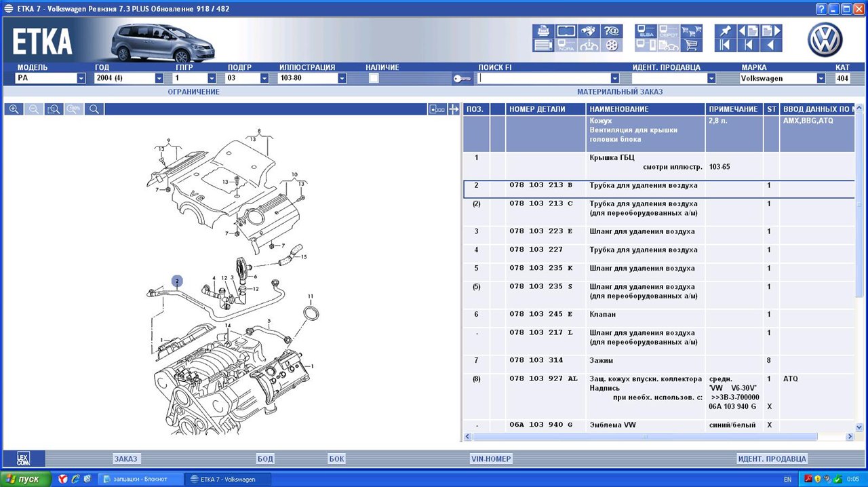Click the Volkswagen logo
868x487 pixels.
coord(825,40)
